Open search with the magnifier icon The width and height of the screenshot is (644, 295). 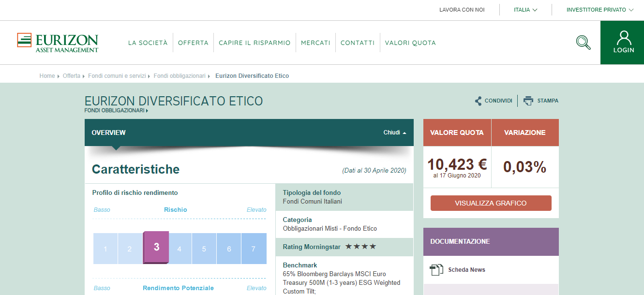click(x=583, y=43)
